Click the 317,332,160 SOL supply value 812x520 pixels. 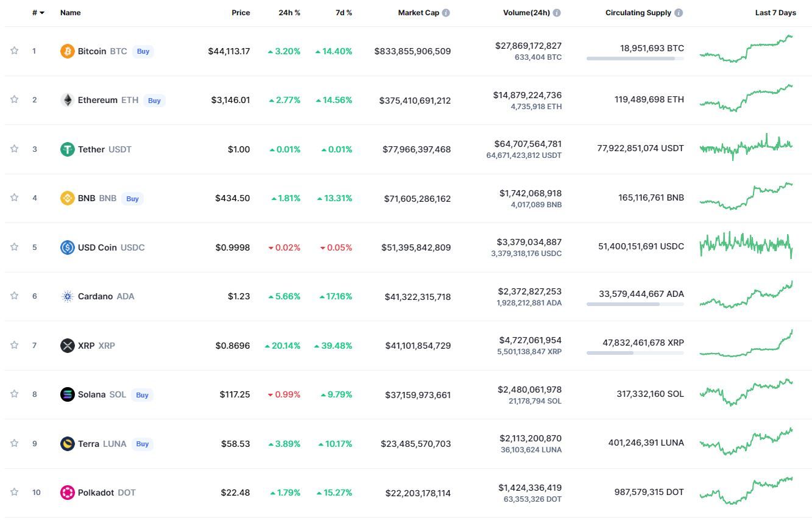click(650, 394)
